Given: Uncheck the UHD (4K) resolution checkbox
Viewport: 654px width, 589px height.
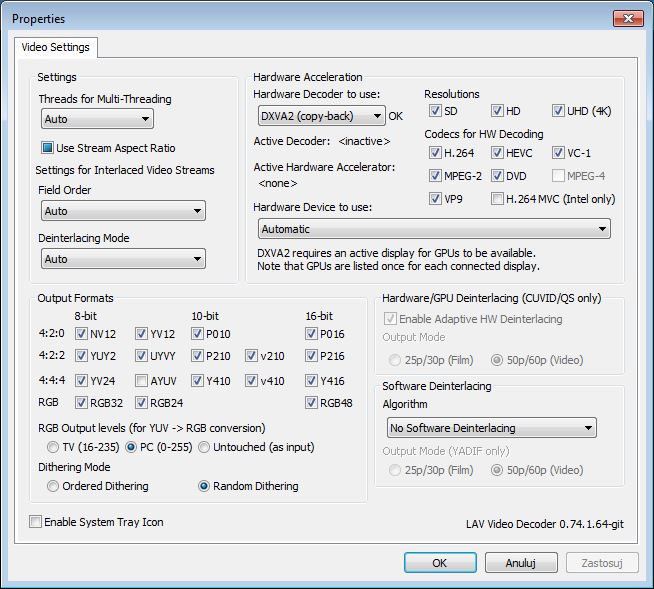Looking at the screenshot, I should [x=558, y=111].
